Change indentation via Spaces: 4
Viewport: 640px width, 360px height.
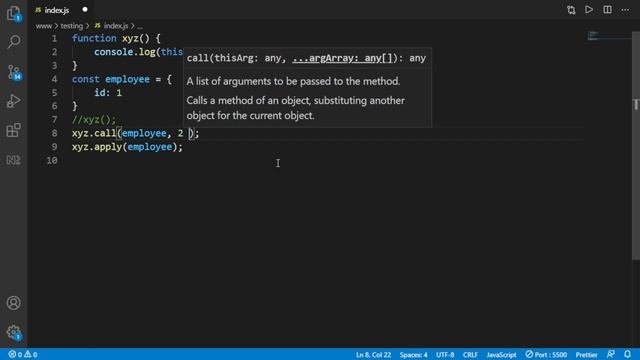413,355
